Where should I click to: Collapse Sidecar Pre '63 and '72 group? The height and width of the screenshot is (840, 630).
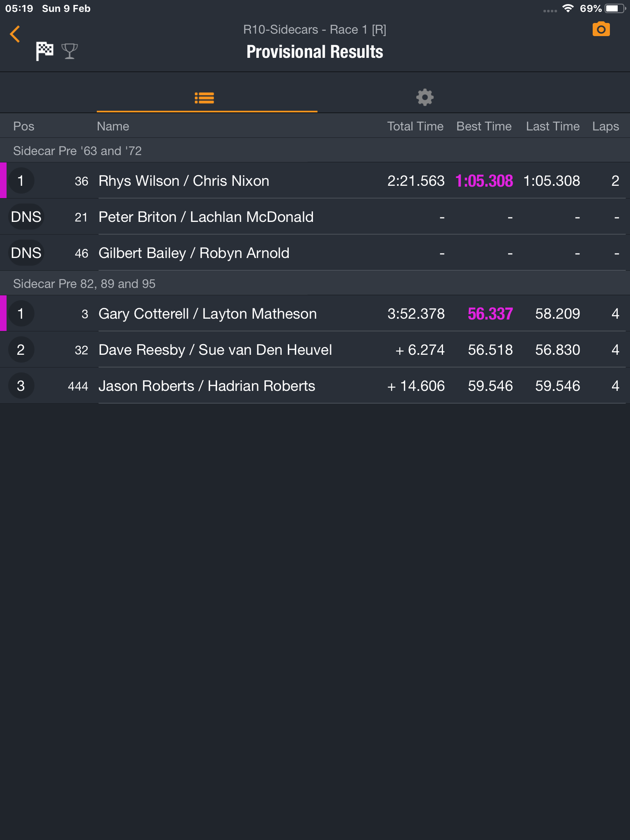(x=315, y=151)
